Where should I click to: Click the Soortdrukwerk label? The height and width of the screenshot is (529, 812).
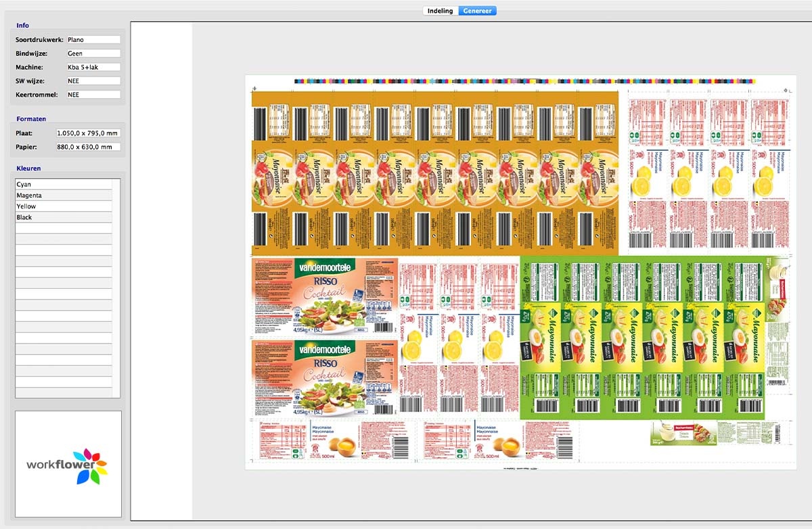[x=39, y=40]
